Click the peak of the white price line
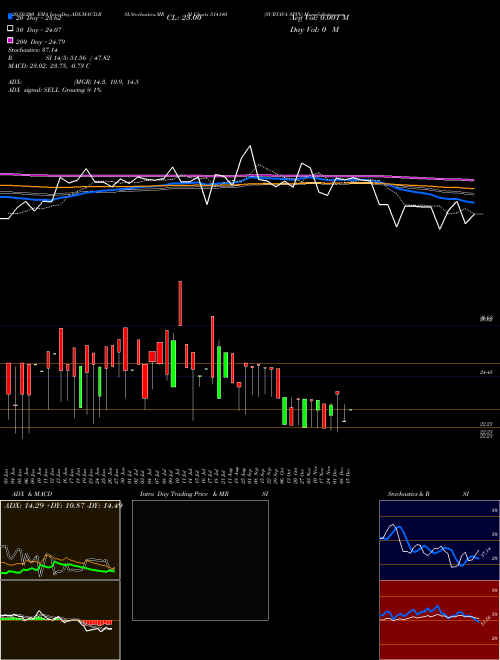 click(x=250, y=146)
